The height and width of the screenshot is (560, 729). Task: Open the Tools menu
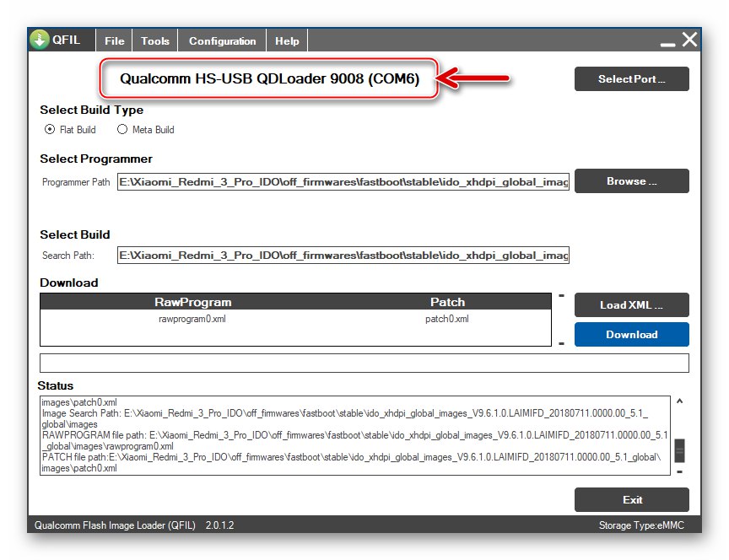(154, 40)
